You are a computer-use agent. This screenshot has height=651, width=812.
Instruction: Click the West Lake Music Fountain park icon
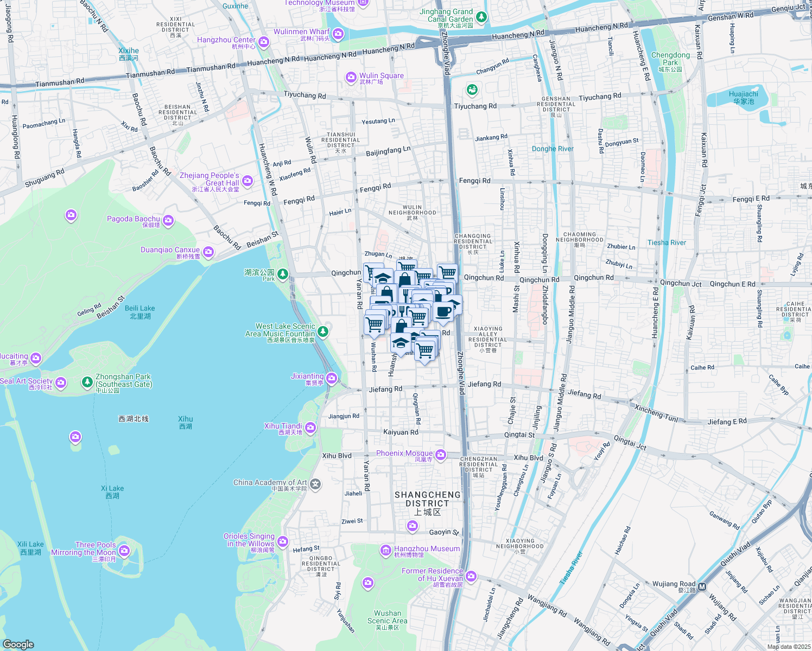(x=323, y=331)
